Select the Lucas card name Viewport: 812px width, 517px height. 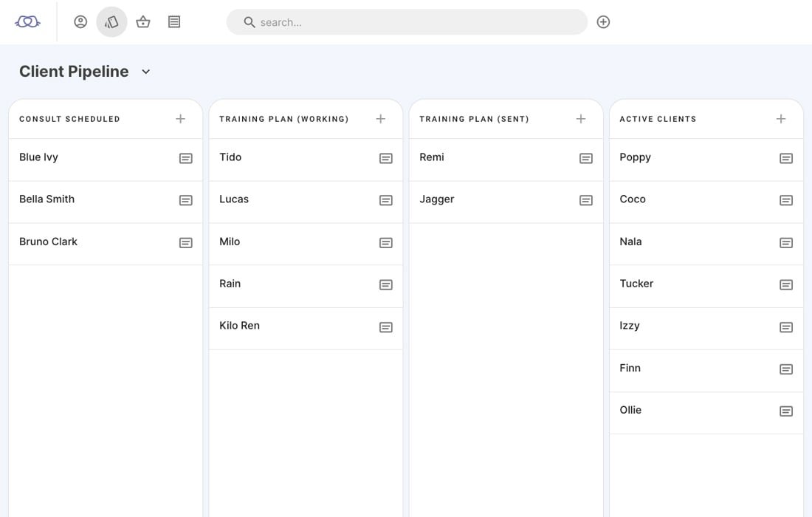234,199
